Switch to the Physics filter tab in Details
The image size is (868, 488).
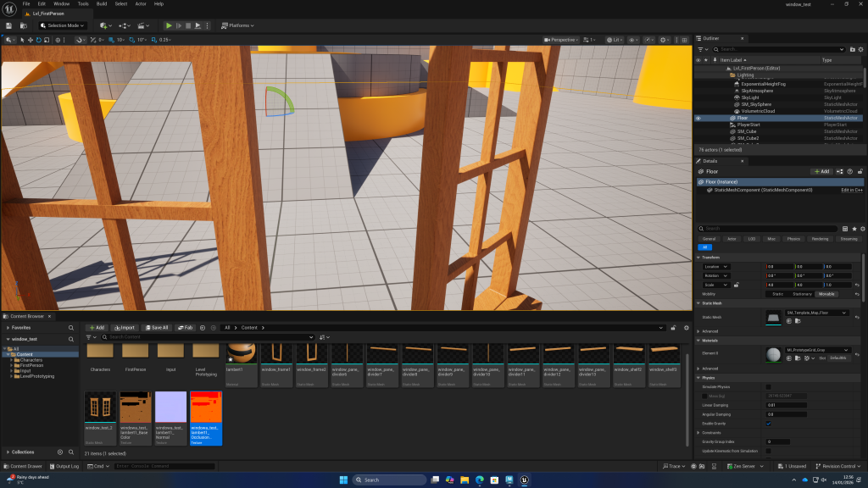pos(793,239)
